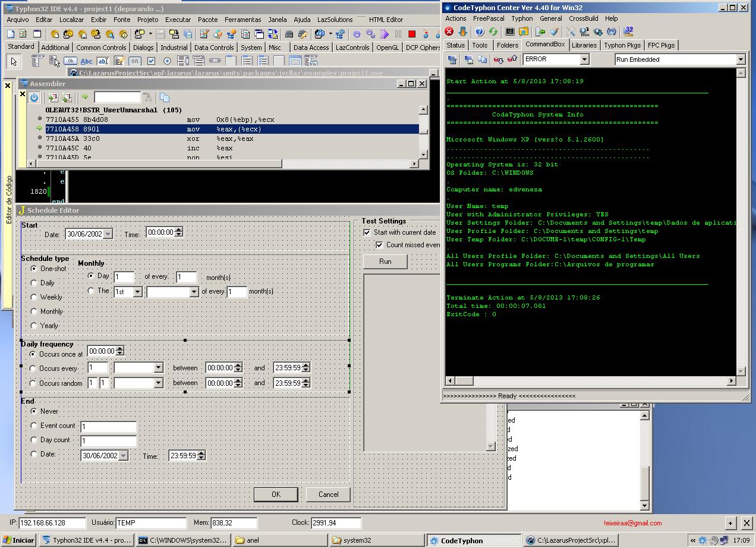Screen dimensions: 756x548
Task: Open the End Date dropdown showing 30/06/2002
Action: pyautogui.click(x=123, y=456)
